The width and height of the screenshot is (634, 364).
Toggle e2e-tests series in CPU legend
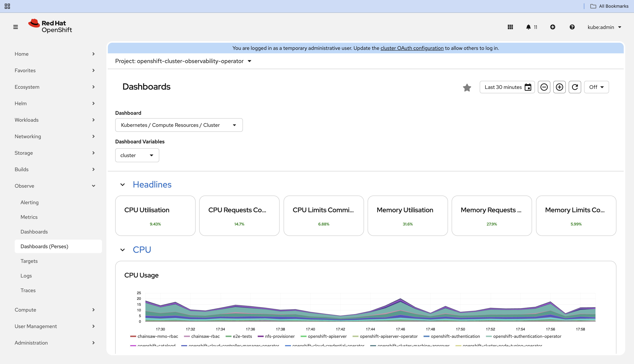click(x=242, y=336)
